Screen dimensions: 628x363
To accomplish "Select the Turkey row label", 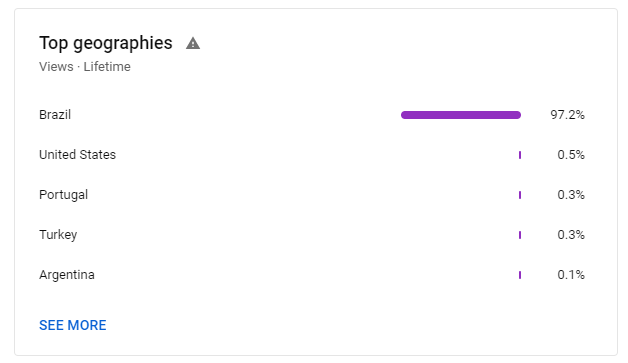I will pos(58,235).
